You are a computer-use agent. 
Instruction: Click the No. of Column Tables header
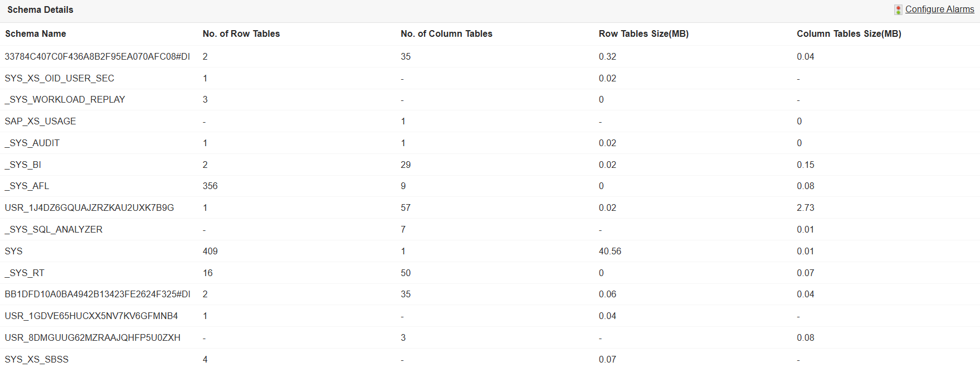[446, 34]
